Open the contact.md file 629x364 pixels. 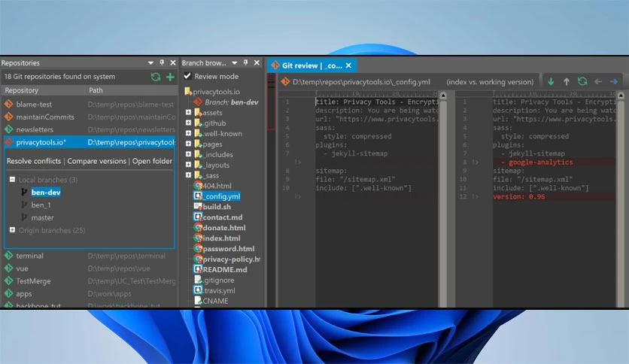(x=218, y=217)
